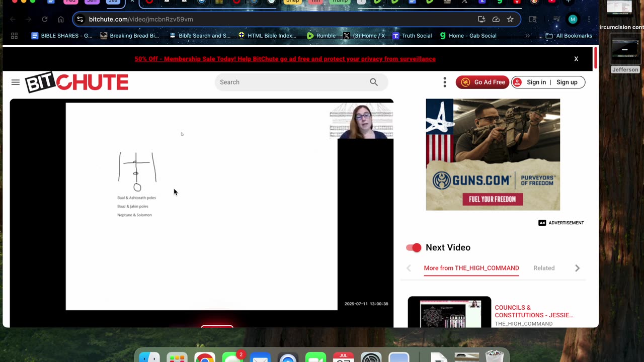Open the Shep tab group
The height and width of the screenshot is (362, 644).
pyautogui.click(x=292, y=2)
